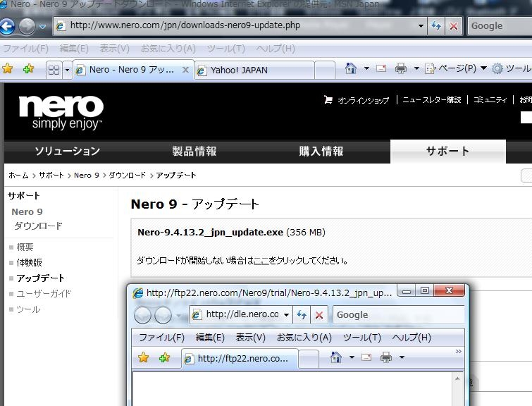Add to Favorites in popup window
Screen dimensions: 532x406
point(165,357)
